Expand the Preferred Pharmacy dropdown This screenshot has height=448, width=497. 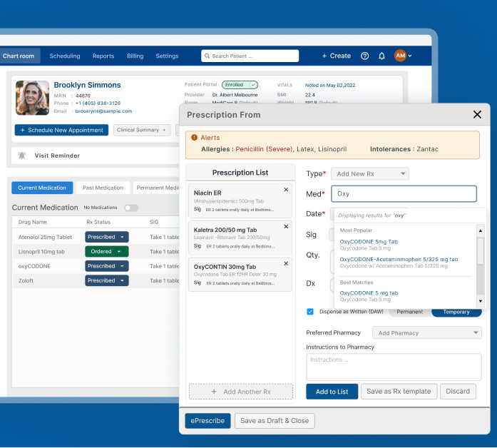427,333
